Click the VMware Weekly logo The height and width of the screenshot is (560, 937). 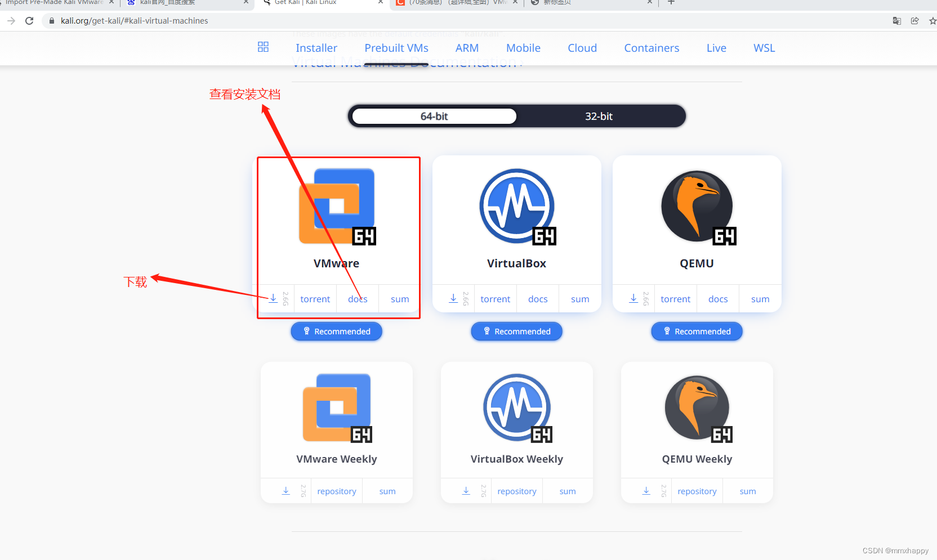[x=337, y=408]
